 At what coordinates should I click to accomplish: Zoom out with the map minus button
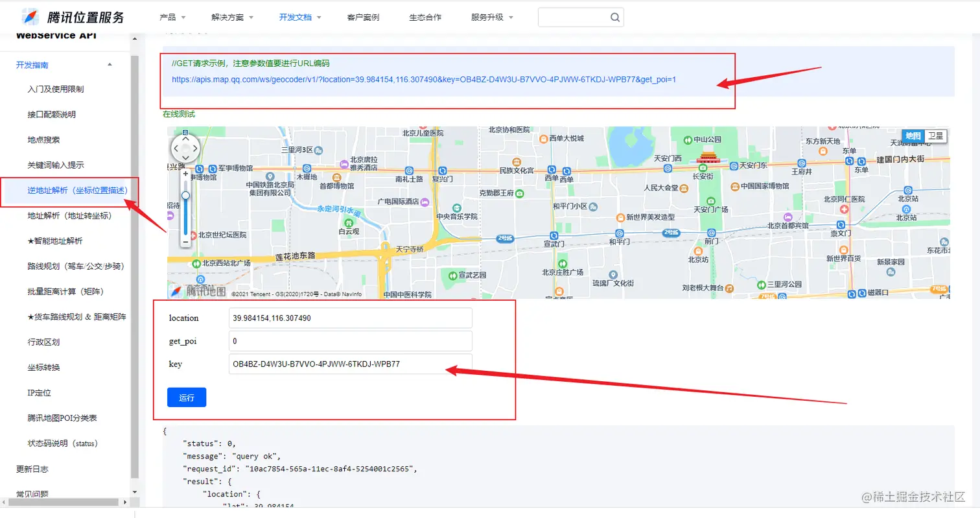185,242
